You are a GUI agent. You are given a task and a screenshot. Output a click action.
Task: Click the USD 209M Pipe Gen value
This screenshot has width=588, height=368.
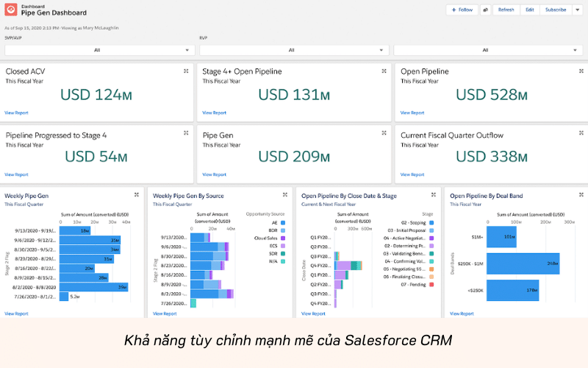(295, 157)
